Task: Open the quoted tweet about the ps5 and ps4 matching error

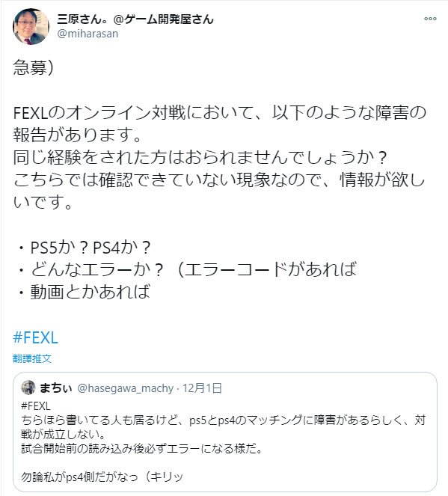Action: point(225,432)
